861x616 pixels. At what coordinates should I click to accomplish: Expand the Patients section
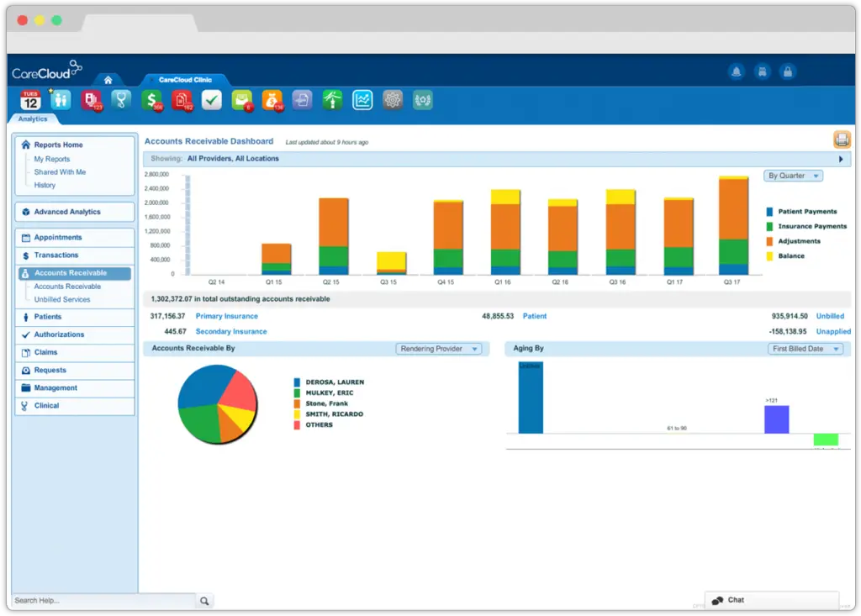tap(75, 317)
